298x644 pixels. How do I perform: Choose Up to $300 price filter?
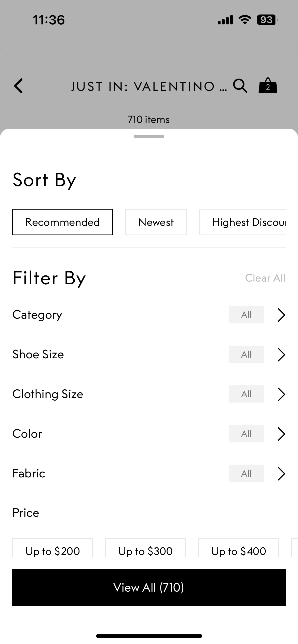pos(145,548)
